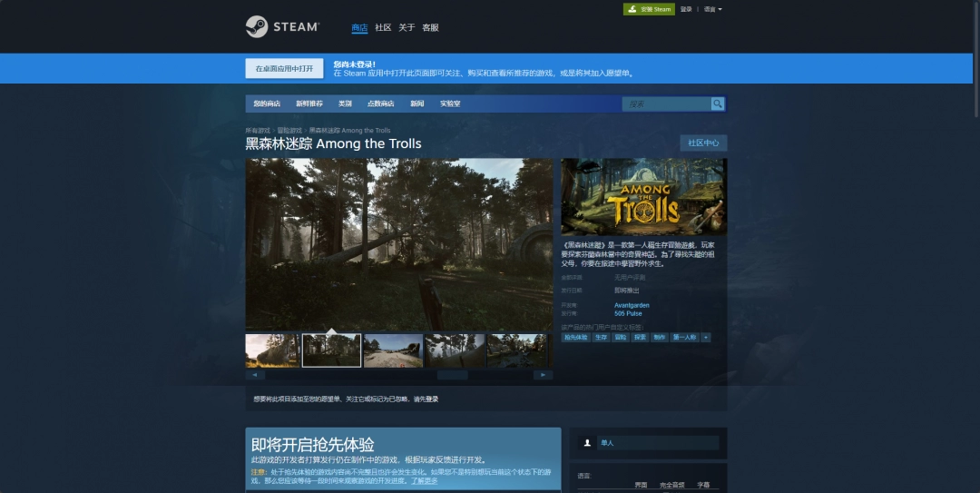This screenshot has height=493, width=980.
Task: Open the 社区 tab in header
Action: coord(383,27)
